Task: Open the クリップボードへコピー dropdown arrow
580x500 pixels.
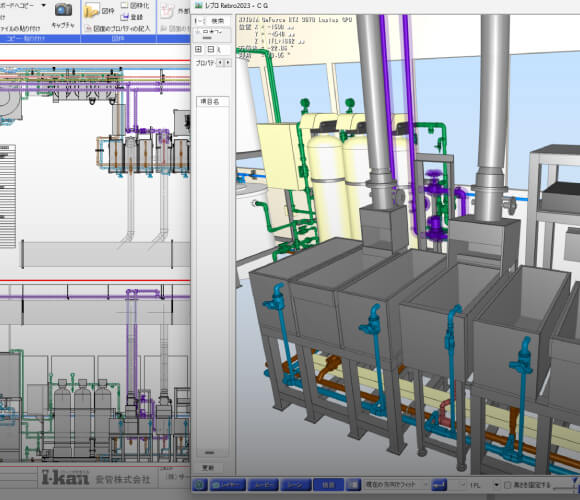Action: click(44, 5)
